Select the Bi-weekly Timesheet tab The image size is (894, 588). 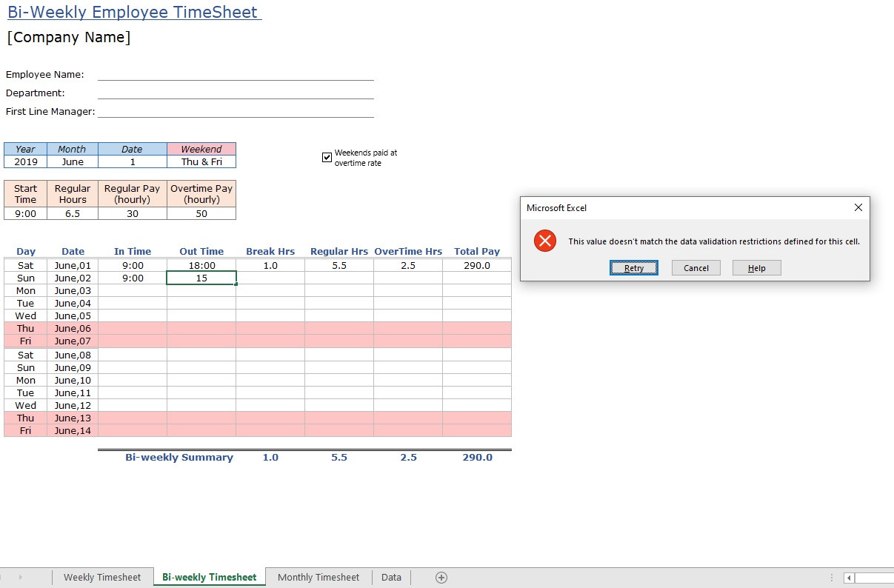210,578
